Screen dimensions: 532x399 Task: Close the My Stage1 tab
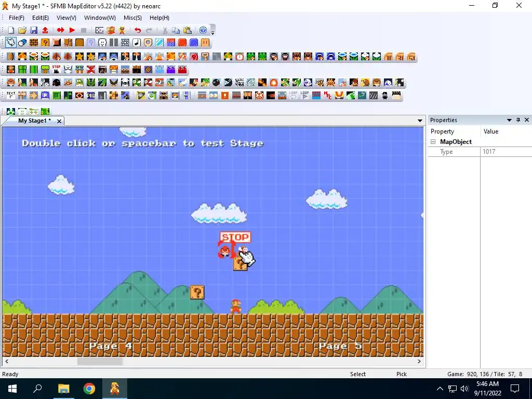pyautogui.click(x=59, y=121)
